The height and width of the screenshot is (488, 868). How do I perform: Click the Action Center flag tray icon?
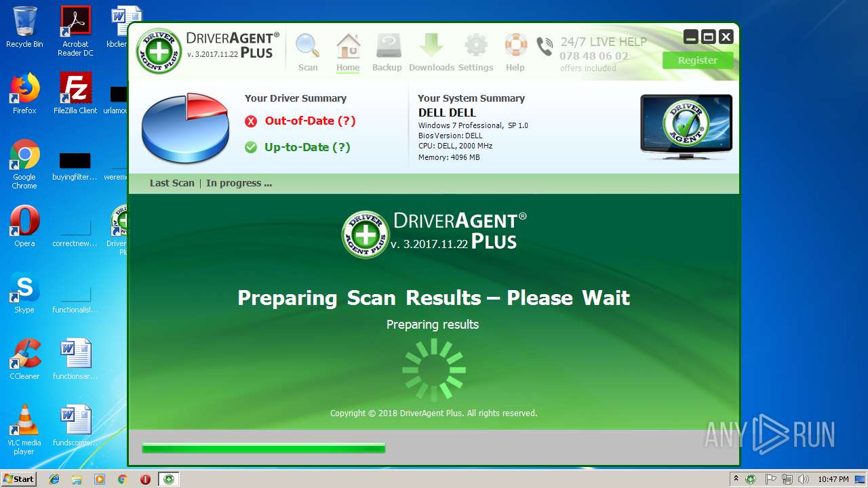pyautogui.click(x=770, y=479)
